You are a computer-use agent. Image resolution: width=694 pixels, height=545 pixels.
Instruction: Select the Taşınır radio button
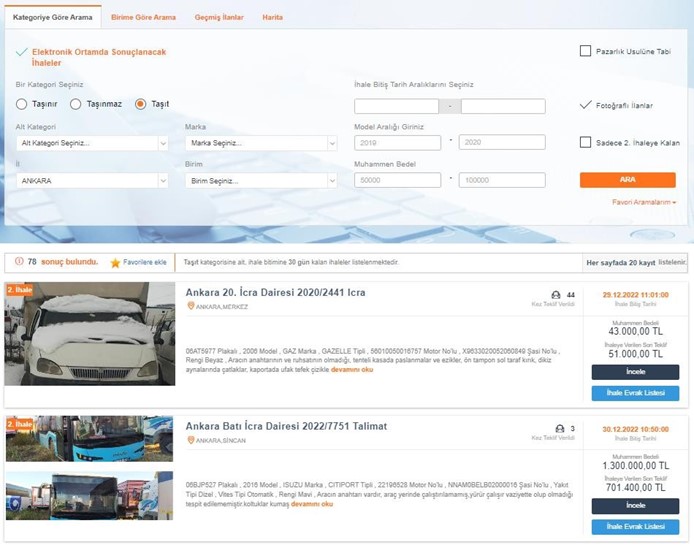pos(22,104)
